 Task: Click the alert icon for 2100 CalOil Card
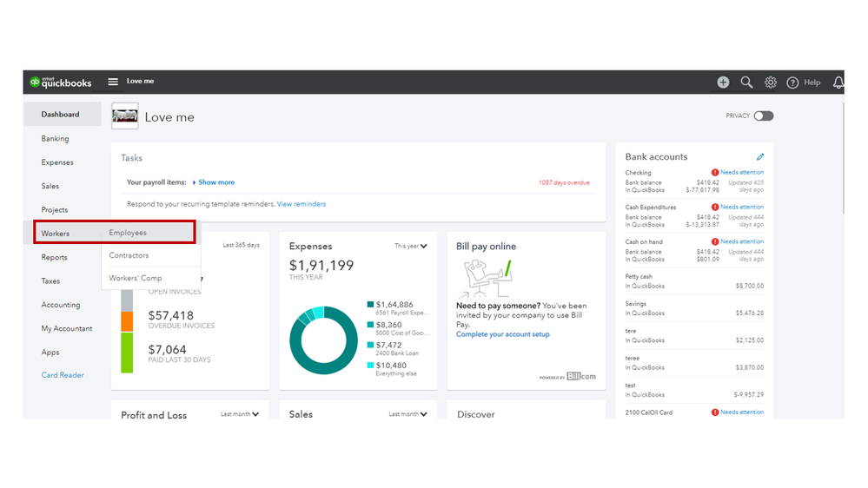click(x=715, y=412)
